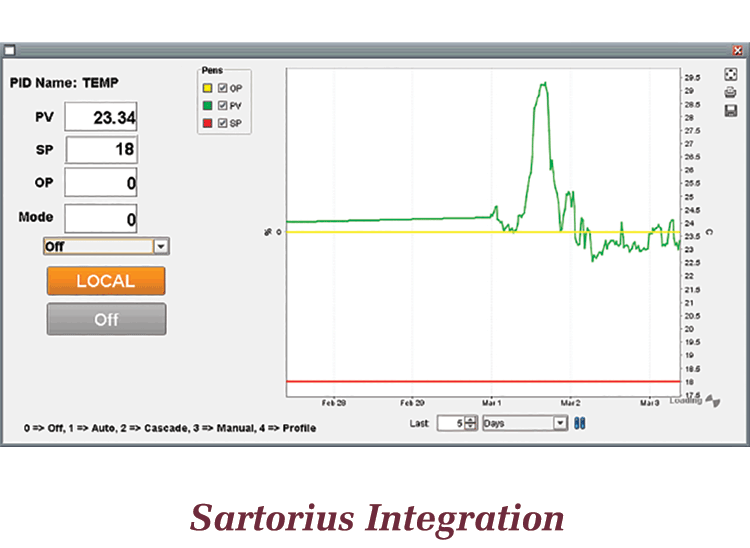The width and height of the screenshot is (750, 548).
Task: Click the save chart icon
Action: pos(730,111)
